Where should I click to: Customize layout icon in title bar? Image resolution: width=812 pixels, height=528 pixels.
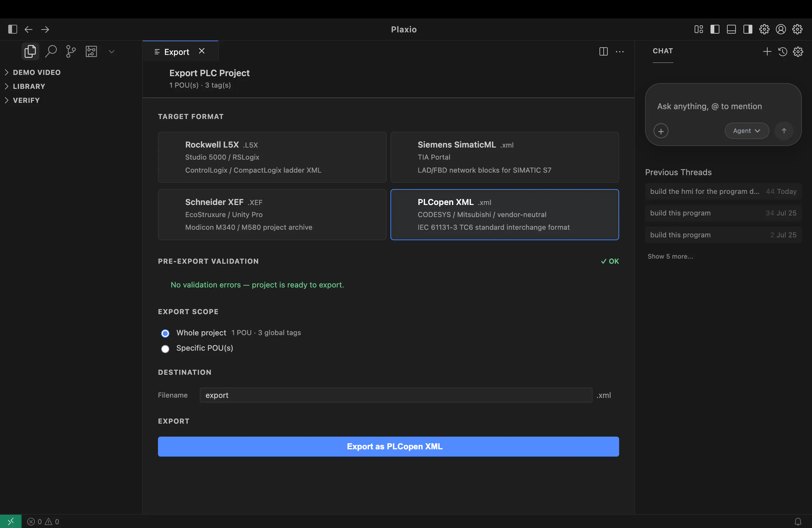click(698, 30)
